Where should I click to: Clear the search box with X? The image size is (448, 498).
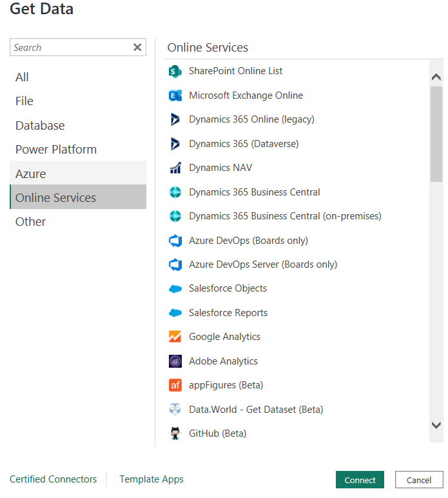(137, 47)
